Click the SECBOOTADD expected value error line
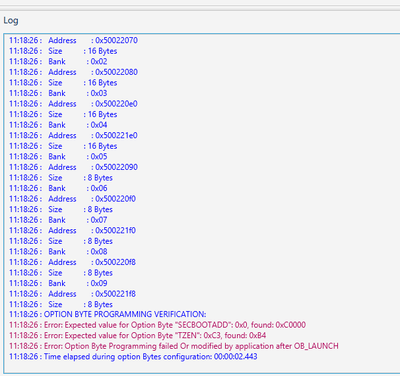400x376 pixels. coord(157,325)
